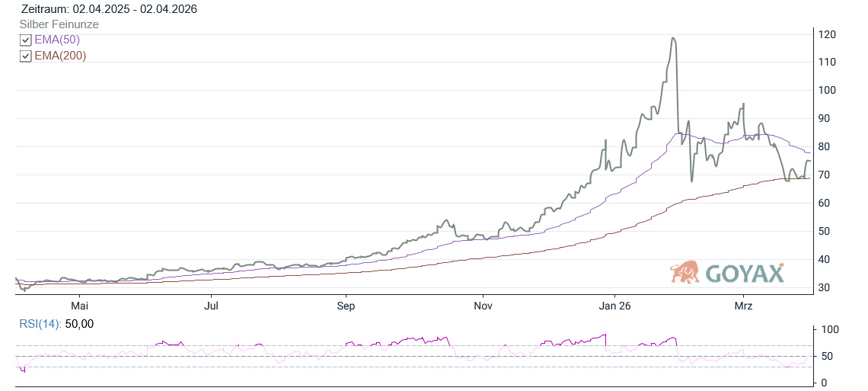868x391 pixels.
Task: Click the Mai label on time axis
Action: click(x=79, y=306)
